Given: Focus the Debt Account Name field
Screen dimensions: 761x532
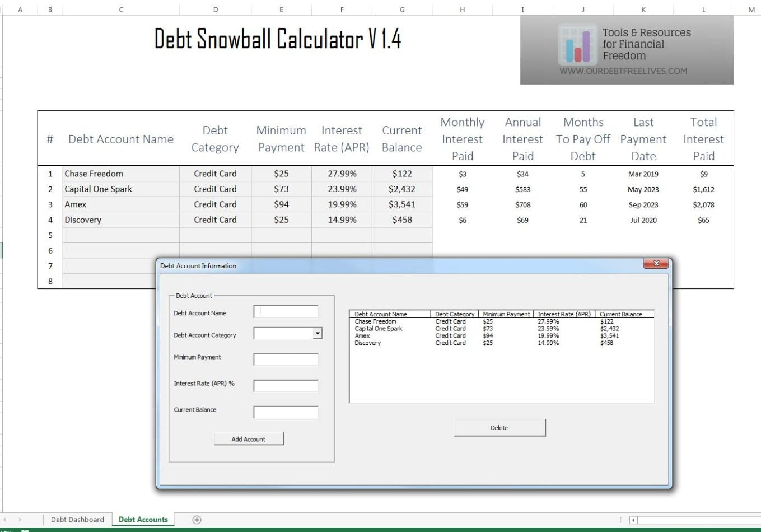Looking at the screenshot, I should (286, 311).
